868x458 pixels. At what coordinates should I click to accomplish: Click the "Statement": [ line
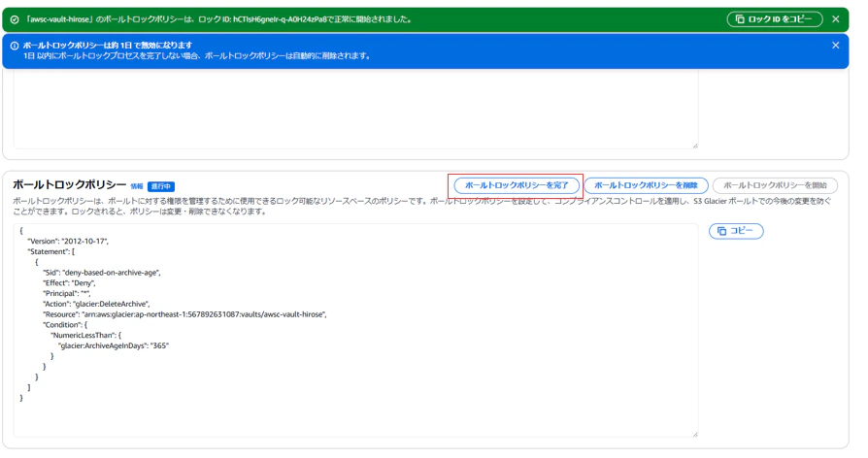50,251
